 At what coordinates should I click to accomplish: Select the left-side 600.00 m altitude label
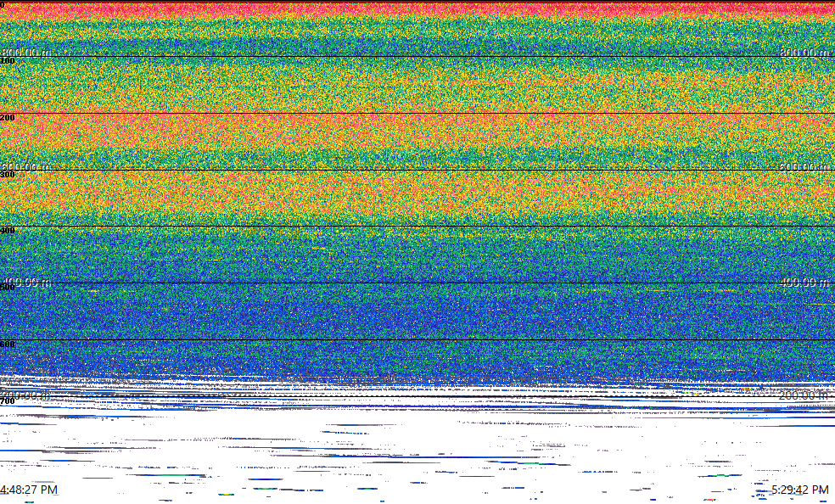26,166
